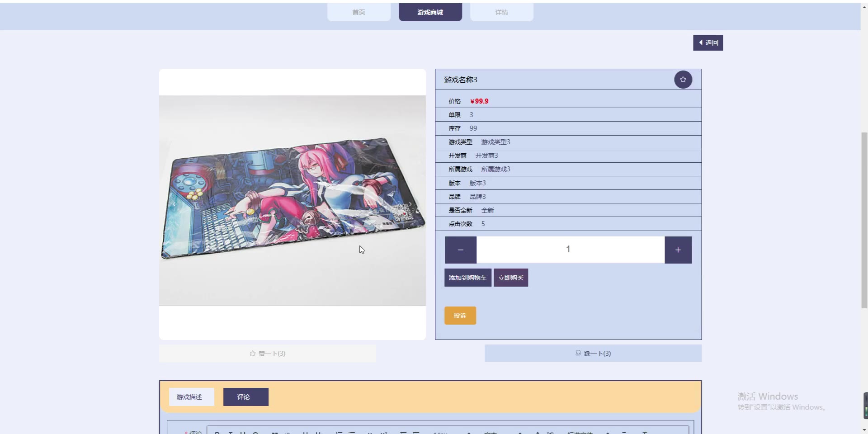Switch to the 评论 tab
This screenshot has height=434, width=868.
coord(246,397)
